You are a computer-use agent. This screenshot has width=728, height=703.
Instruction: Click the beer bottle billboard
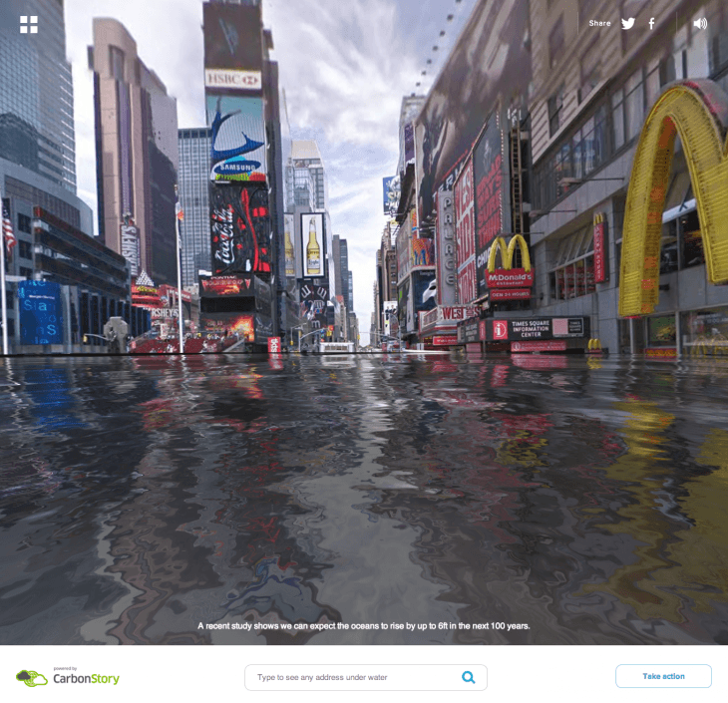[312, 245]
